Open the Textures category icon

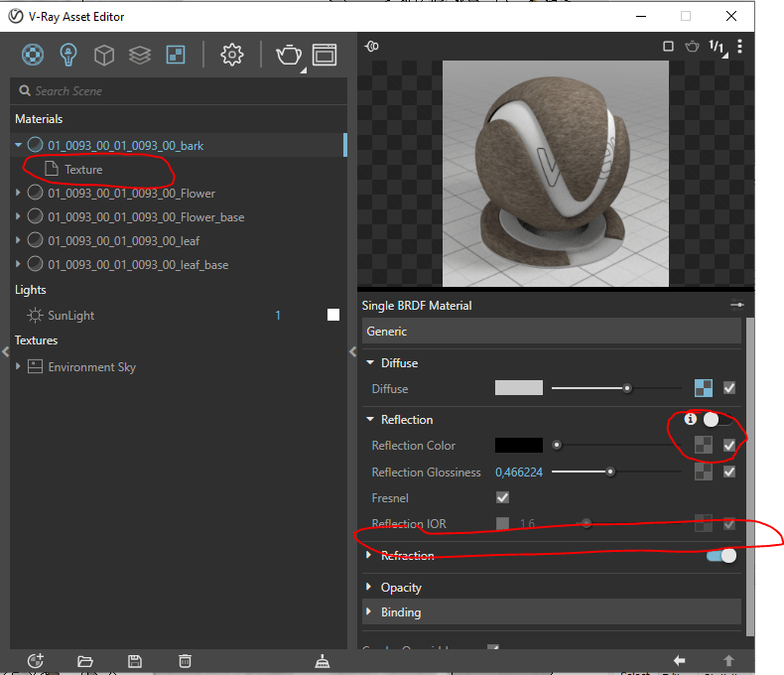click(x=176, y=55)
